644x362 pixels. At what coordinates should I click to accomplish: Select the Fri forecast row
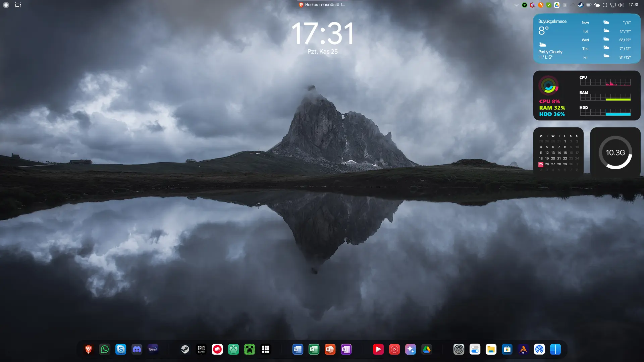pyautogui.click(x=606, y=57)
